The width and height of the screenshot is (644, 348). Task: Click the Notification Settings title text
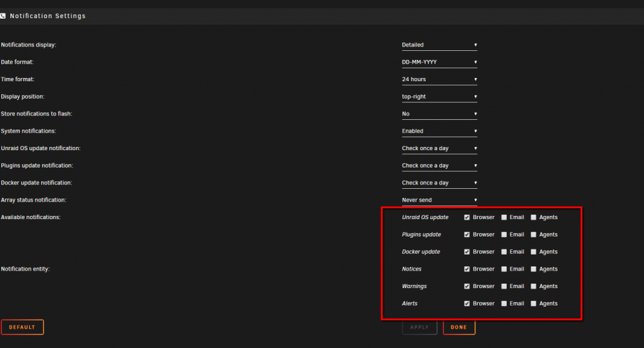point(48,16)
